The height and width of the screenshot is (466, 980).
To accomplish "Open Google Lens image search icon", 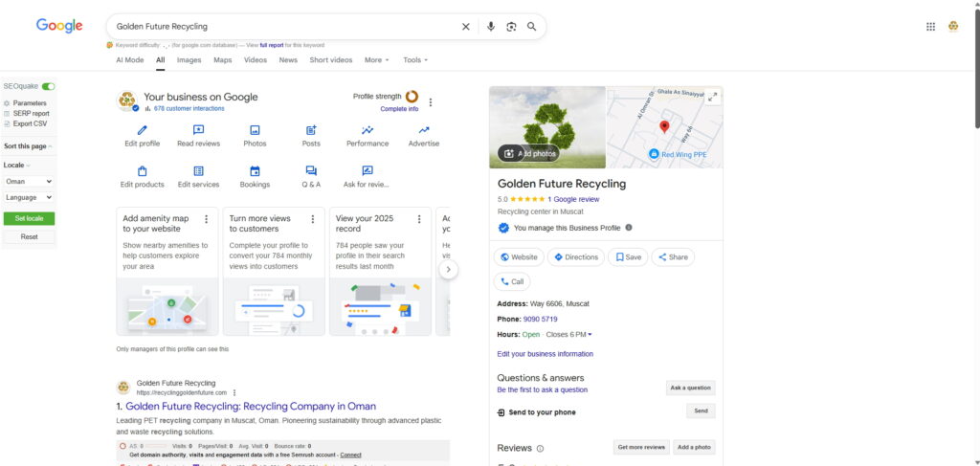I will pyautogui.click(x=511, y=27).
